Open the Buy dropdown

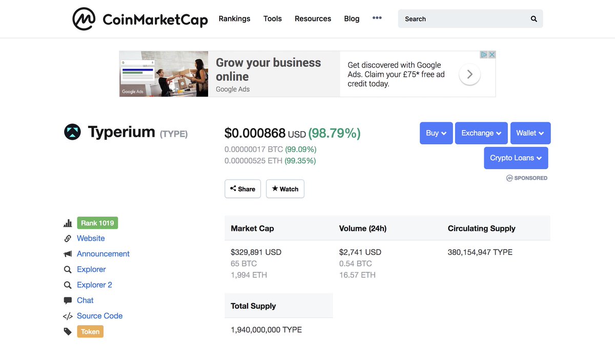[436, 133]
